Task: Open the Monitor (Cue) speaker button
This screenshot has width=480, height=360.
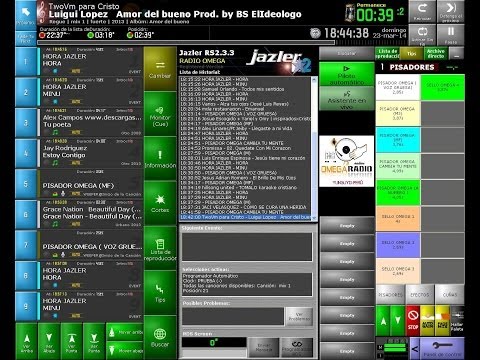Action: pyautogui.click(x=160, y=114)
